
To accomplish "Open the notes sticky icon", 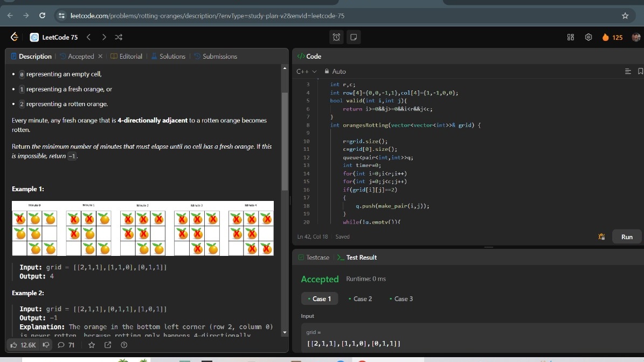I will (353, 37).
